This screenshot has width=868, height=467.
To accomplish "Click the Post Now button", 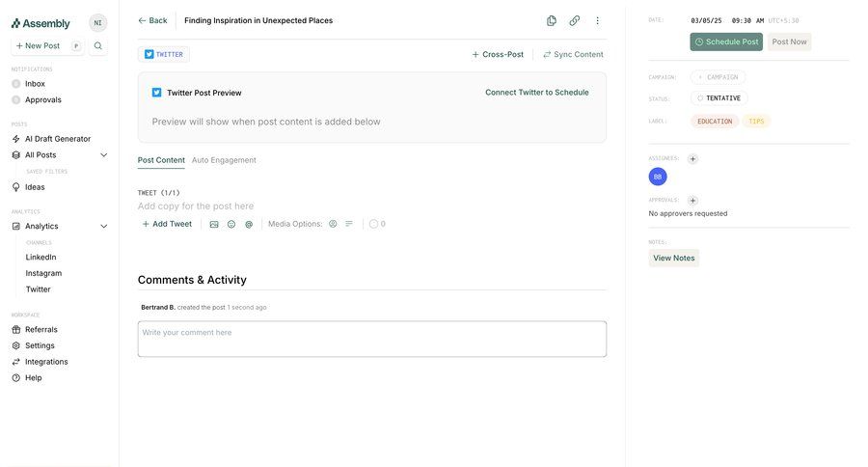I will point(789,42).
